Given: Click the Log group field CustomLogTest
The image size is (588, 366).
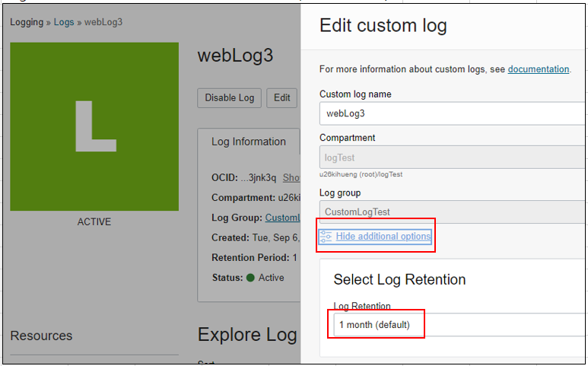Looking at the screenshot, I should click(x=452, y=212).
